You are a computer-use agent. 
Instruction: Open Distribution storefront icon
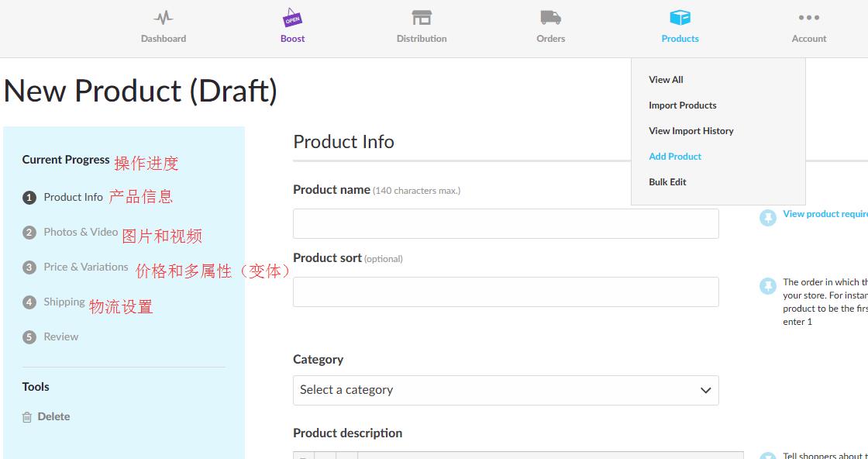(422, 17)
